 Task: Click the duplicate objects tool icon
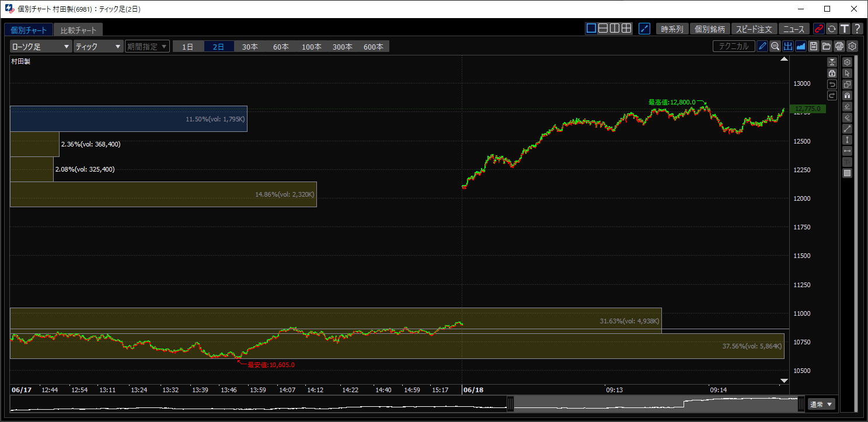point(848,84)
